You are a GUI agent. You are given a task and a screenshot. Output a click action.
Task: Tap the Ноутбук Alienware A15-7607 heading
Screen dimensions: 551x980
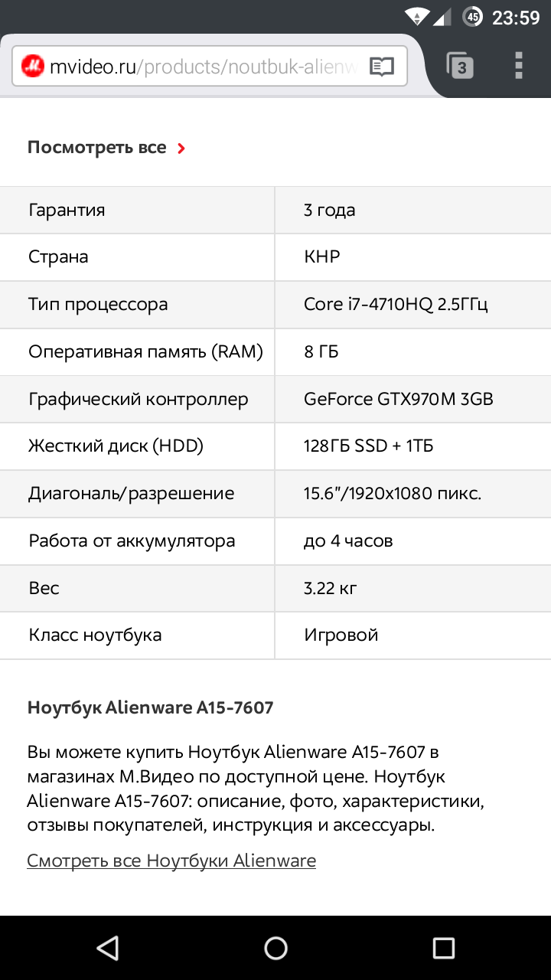(x=150, y=707)
